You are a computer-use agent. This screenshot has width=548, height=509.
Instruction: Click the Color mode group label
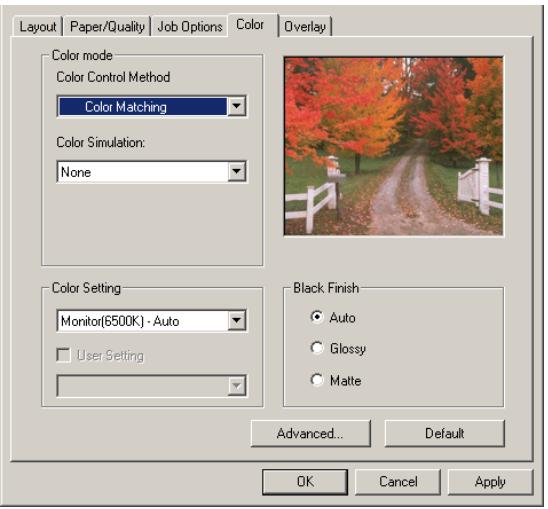tap(82, 55)
